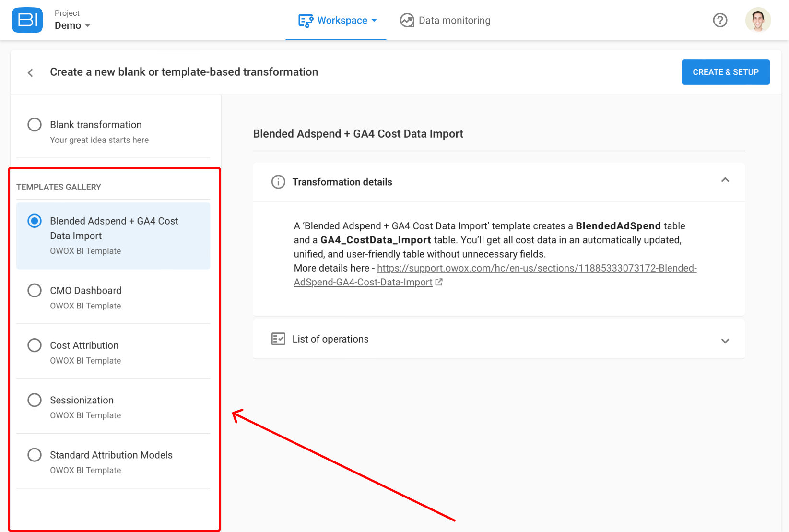Click the Workspace diagram icon
Screen dimensions: 789x532
[x=306, y=21]
